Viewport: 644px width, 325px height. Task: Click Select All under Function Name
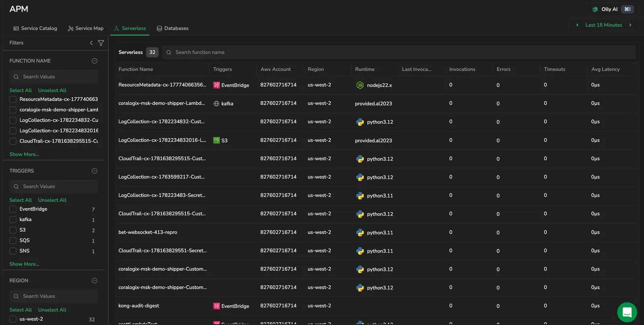click(21, 91)
